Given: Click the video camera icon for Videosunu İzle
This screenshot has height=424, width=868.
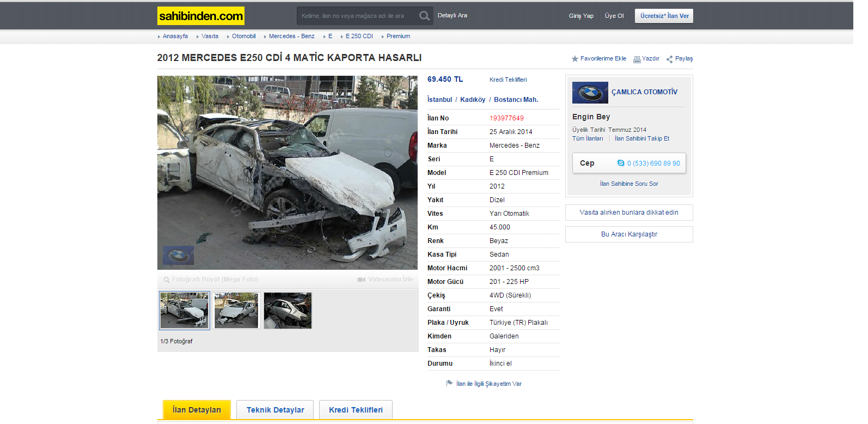Looking at the screenshot, I should tap(361, 280).
